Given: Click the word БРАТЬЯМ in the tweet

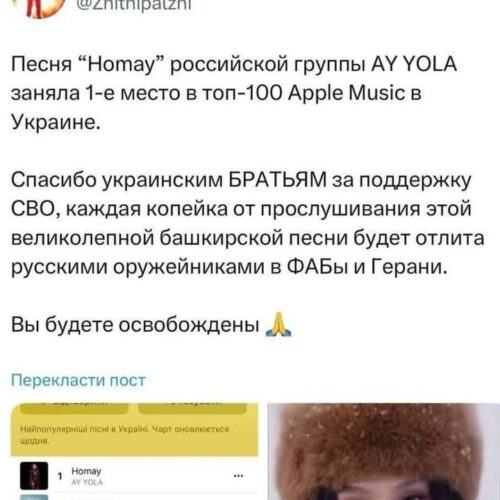Looking at the screenshot, I should tap(278, 180).
